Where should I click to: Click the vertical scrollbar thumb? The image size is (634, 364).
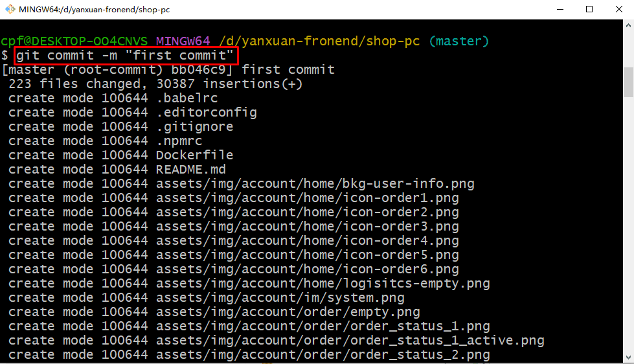pyautogui.click(x=628, y=82)
